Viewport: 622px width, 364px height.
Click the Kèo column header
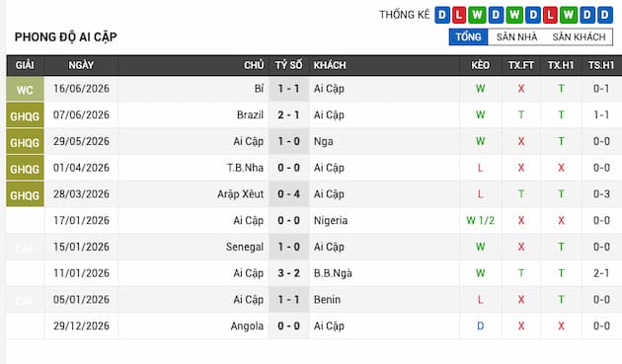point(481,65)
